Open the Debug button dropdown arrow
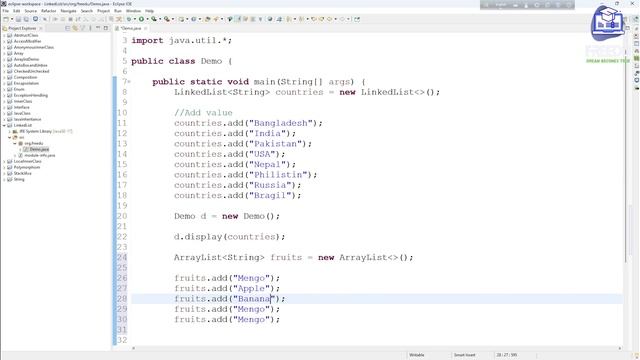This screenshot has height=360, width=640. 135,19
